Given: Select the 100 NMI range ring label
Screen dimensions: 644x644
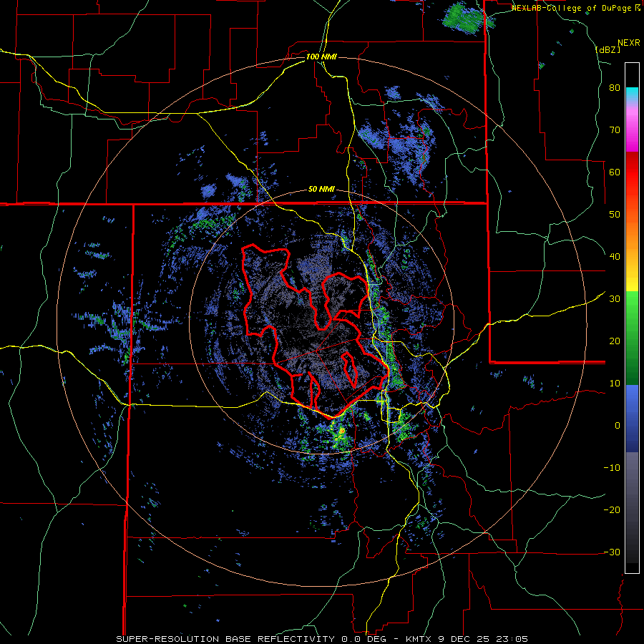Looking at the screenshot, I should tap(321, 57).
